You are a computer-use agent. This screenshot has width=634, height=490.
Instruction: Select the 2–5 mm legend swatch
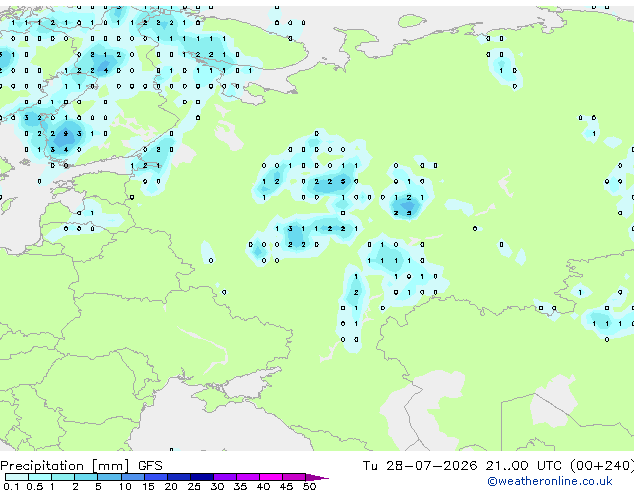86,477
